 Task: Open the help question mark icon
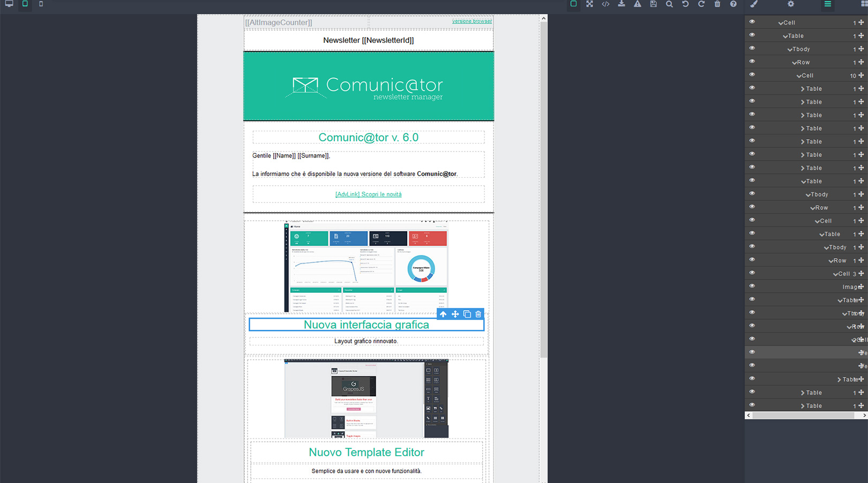(734, 4)
